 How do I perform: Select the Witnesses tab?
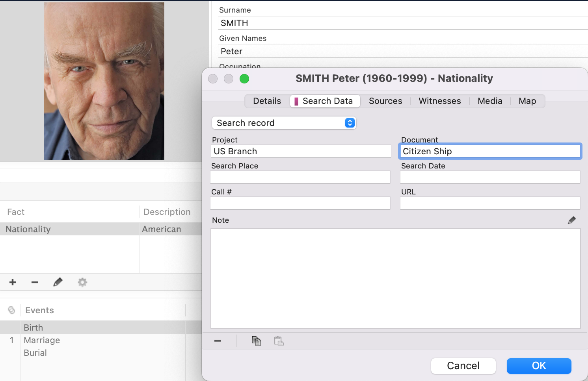coord(439,101)
